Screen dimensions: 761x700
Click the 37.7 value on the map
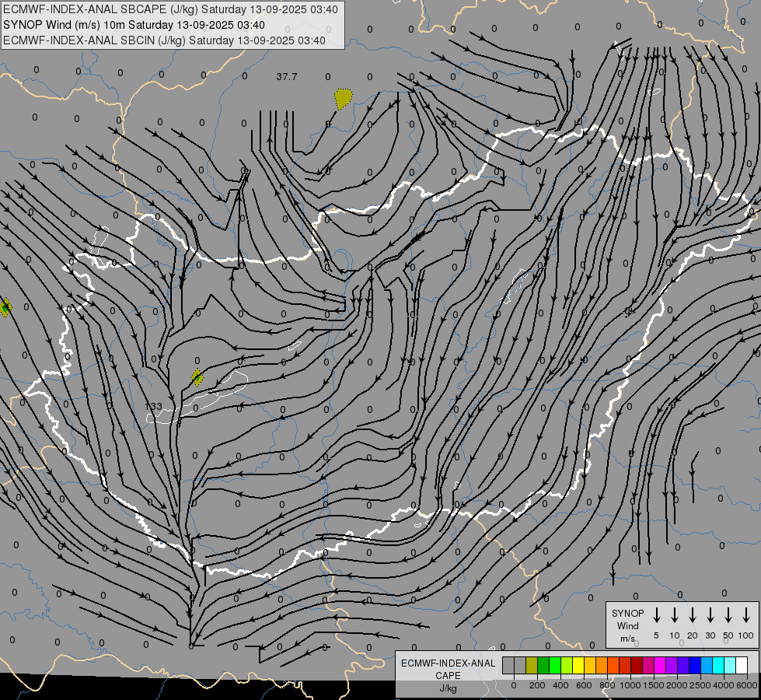tap(287, 77)
